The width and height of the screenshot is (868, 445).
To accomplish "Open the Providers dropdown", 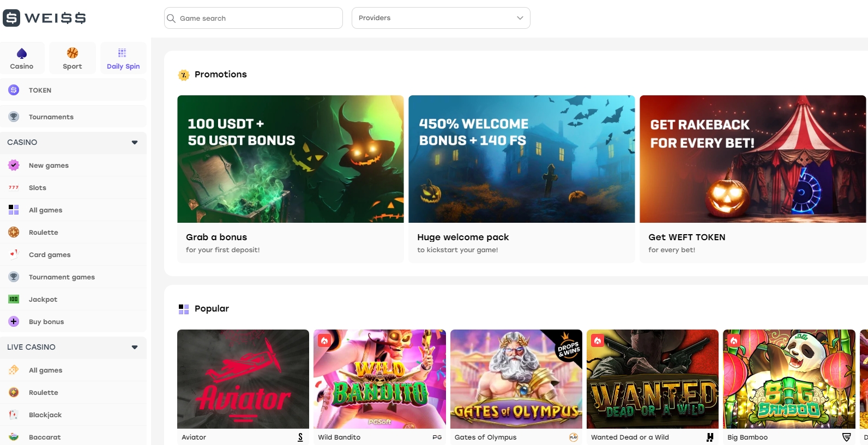I will (x=441, y=18).
